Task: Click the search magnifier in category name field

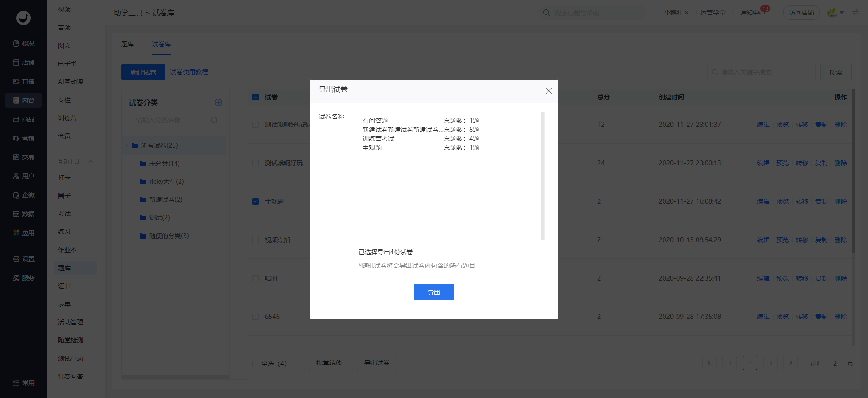Action: click(x=214, y=120)
